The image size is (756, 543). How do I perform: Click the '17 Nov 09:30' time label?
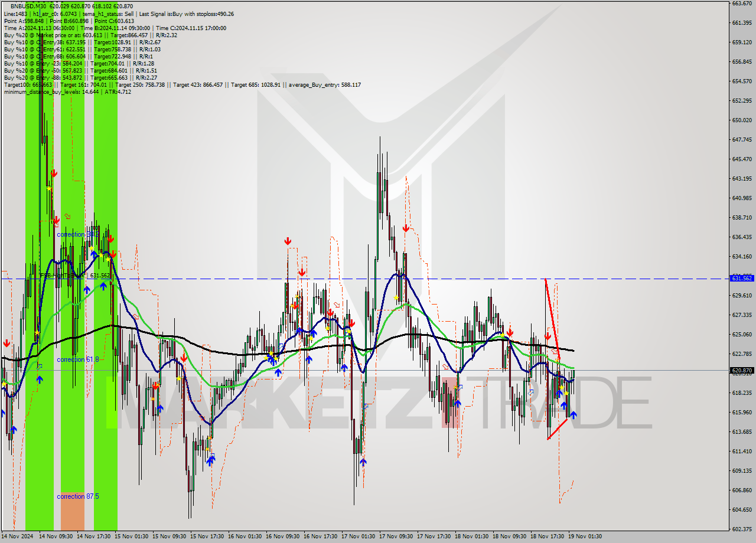click(x=396, y=537)
